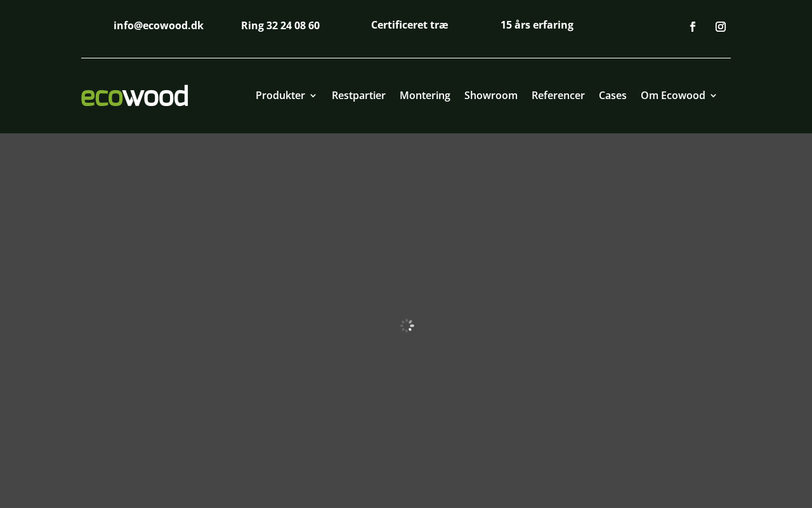Open the Om Ecowood menu item
The height and width of the screenshot is (508, 812).
(673, 95)
